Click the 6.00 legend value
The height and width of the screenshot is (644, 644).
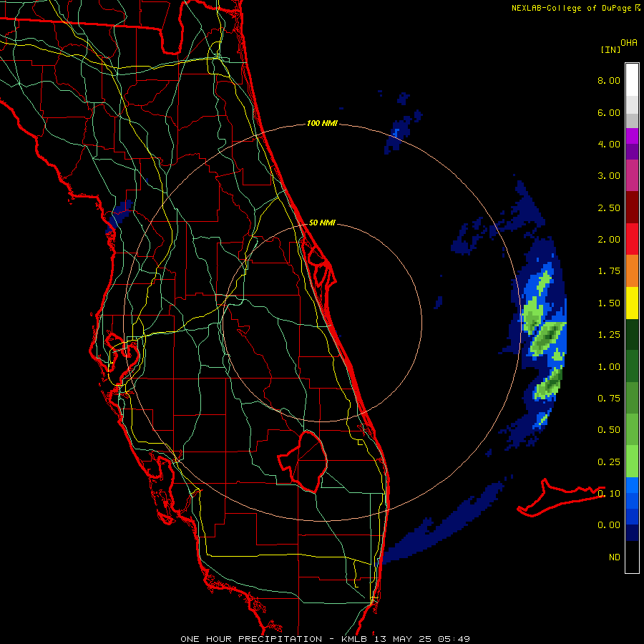[609, 112]
